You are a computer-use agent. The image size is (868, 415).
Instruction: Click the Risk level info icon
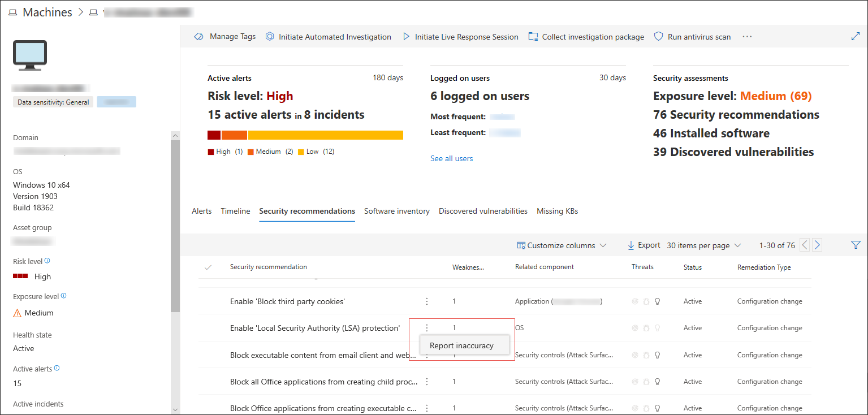pyautogui.click(x=47, y=261)
